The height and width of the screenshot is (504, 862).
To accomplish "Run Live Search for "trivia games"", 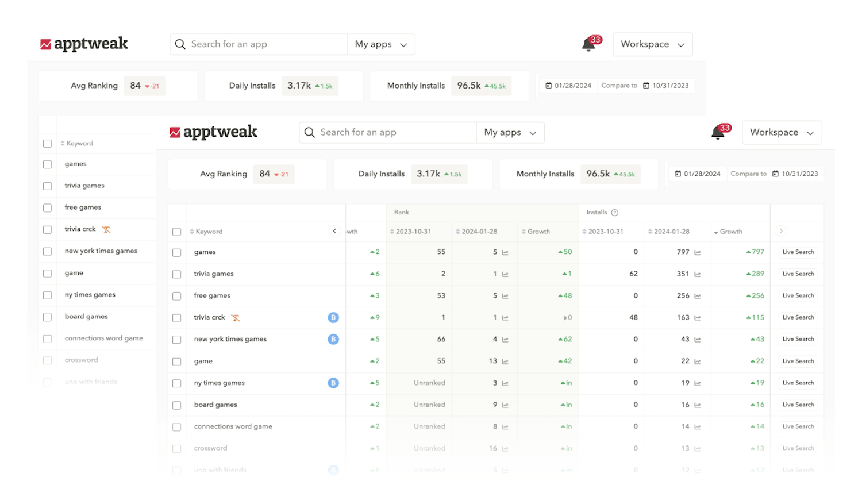I will click(798, 274).
